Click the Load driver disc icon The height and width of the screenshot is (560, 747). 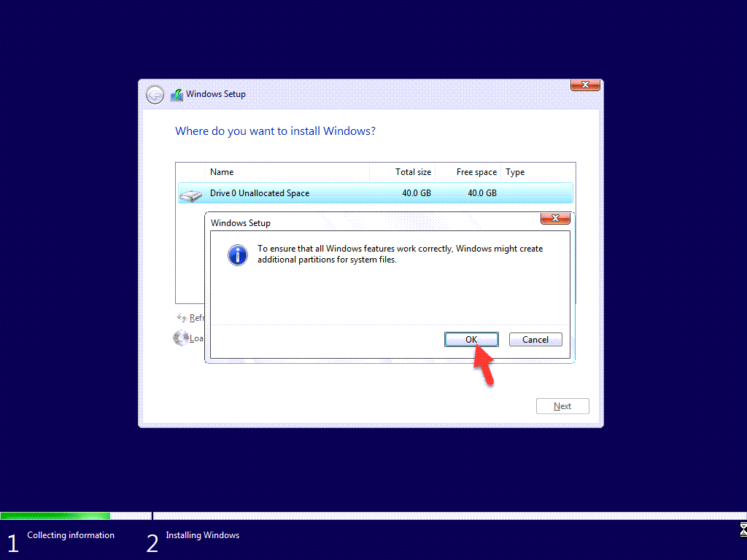point(180,338)
